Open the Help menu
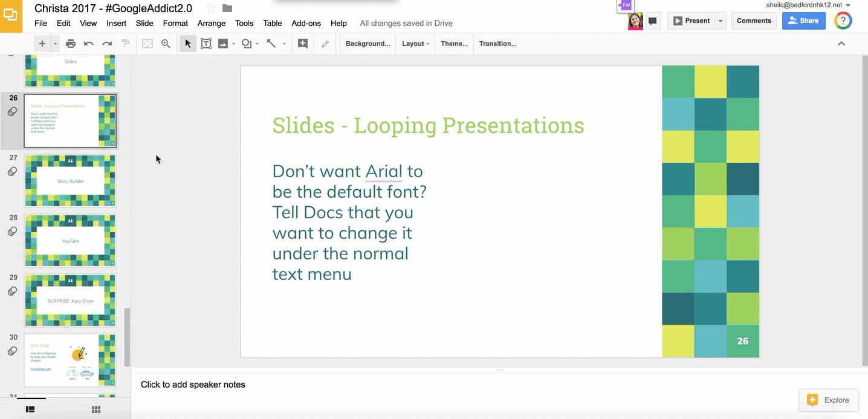The height and width of the screenshot is (419, 868). click(x=338, y=24)
